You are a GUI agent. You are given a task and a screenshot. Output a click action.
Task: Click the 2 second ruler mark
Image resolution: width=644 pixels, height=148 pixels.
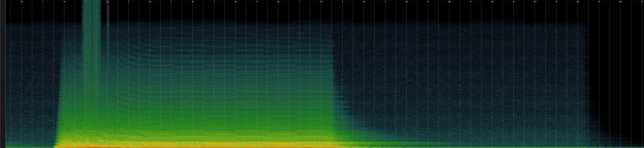pos(86,2)
